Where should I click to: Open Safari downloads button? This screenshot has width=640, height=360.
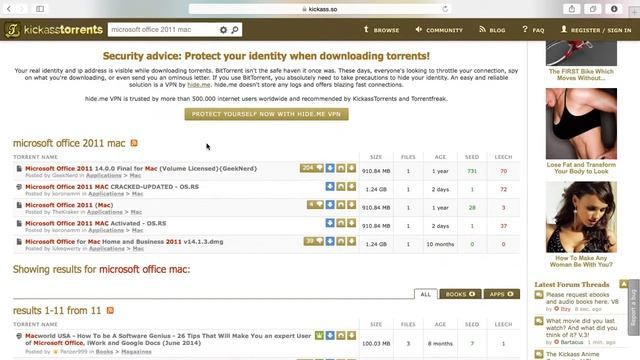click(614, 9)
